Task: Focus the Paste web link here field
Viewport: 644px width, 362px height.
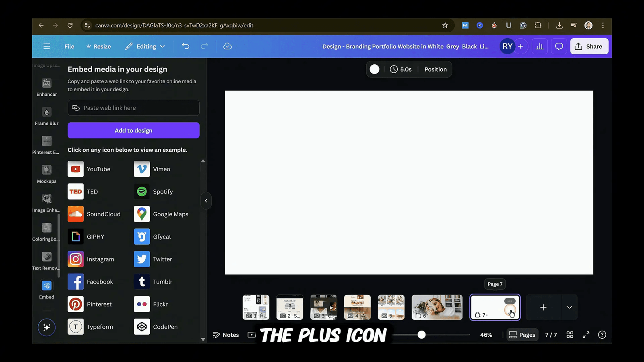Action: tap(134, 108)
